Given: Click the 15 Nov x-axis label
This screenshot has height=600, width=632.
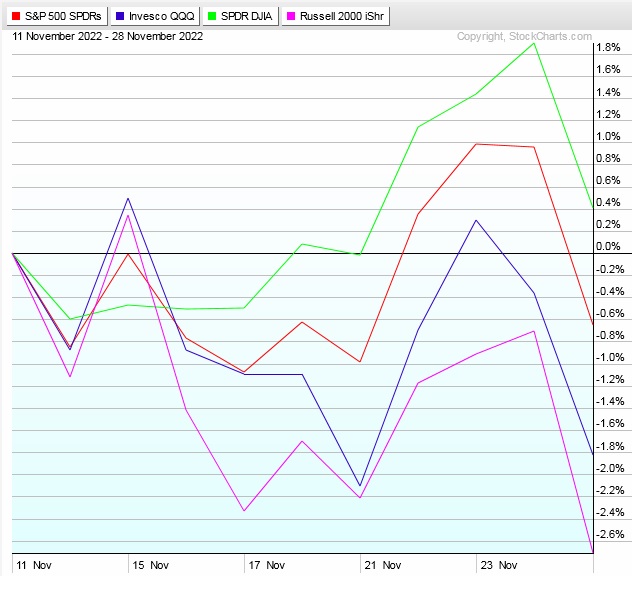Looking at the screenshot, I should (150, 565).
